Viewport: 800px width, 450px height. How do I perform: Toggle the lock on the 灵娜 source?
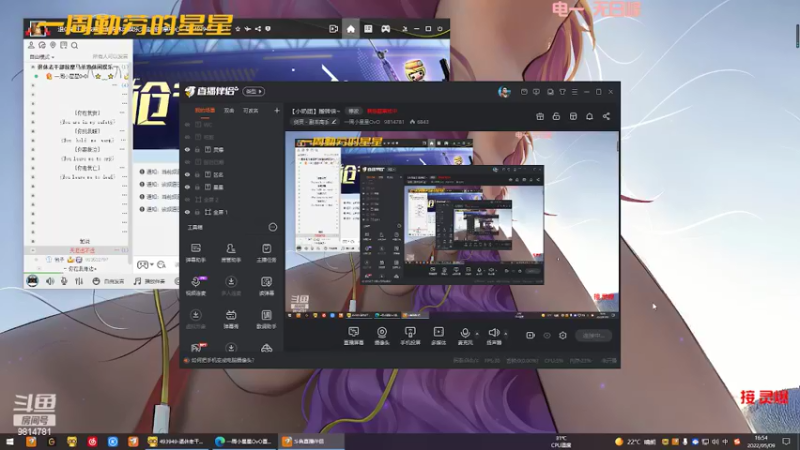[197, 149]
